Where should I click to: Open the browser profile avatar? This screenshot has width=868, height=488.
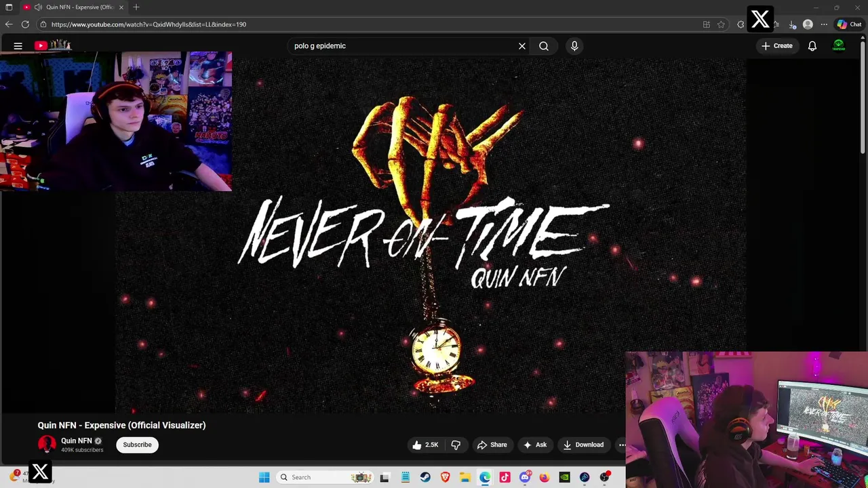tap(808, 24)
